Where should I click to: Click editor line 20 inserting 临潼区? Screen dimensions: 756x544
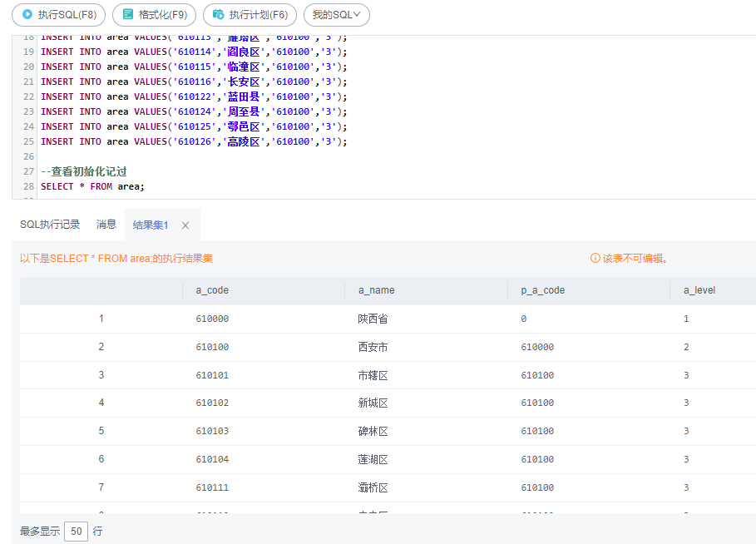coord(194,67)
